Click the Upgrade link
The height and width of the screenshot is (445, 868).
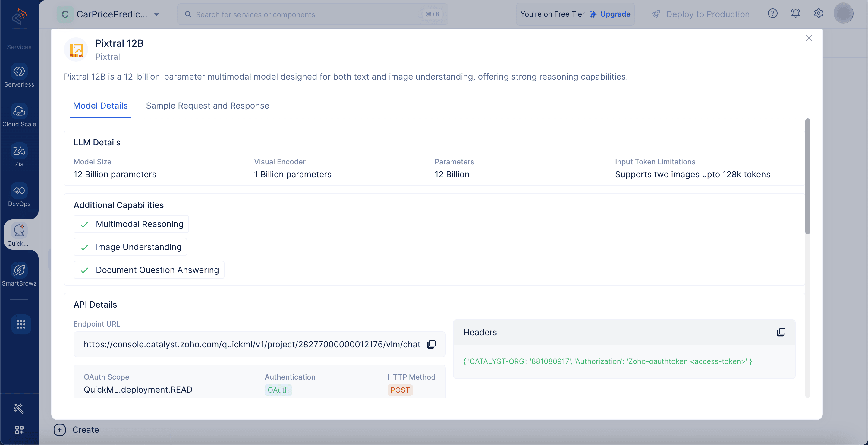coord(610,14)
